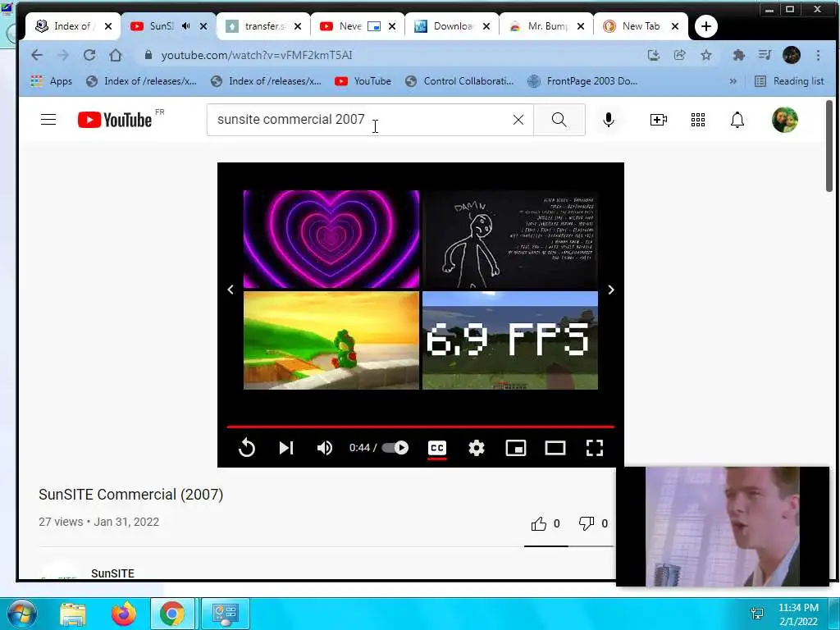Open the SunSITE channel name link
The height and width of the screenshot is (630, 840).
(112, 573)
